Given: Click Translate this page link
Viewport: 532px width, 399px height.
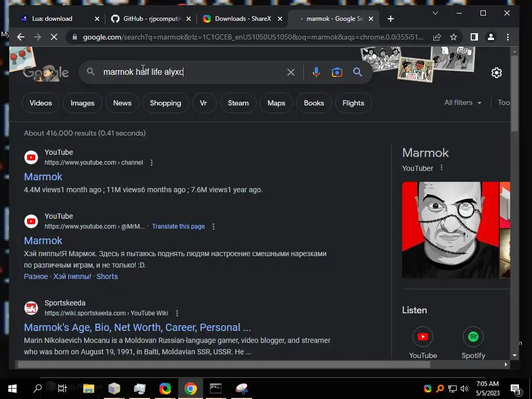Looking at the screenshot, I should pyautogui.click(x=178, y=227).
